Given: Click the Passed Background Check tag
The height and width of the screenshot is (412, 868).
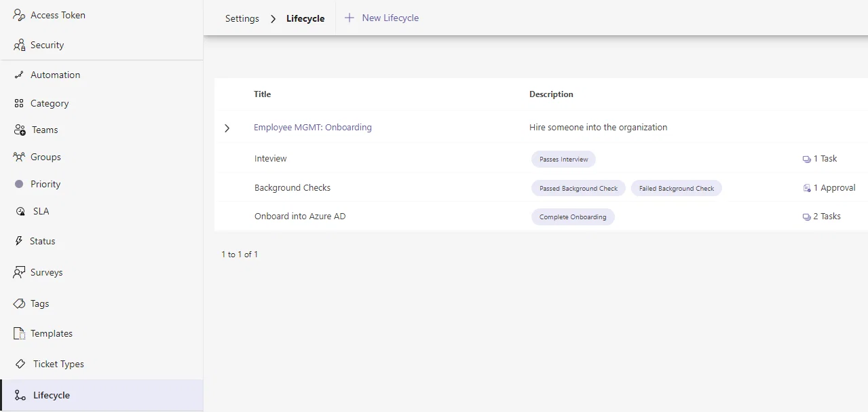Looking at the screenshot, I should click(578, 188).
